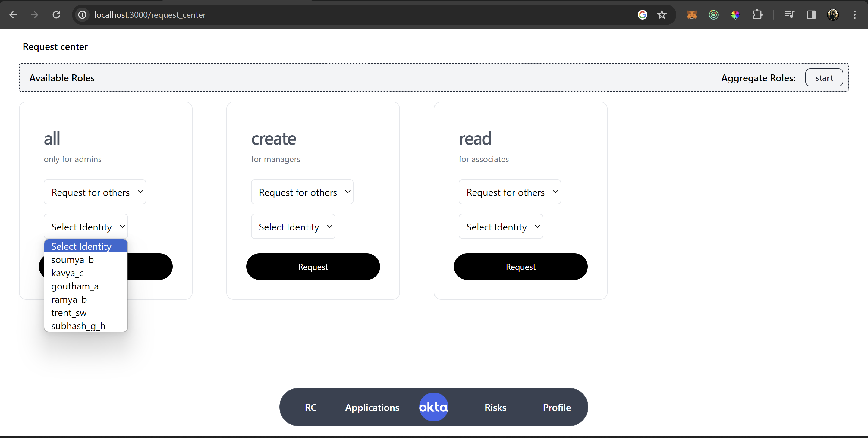Click the browser profile avatar

833,14
